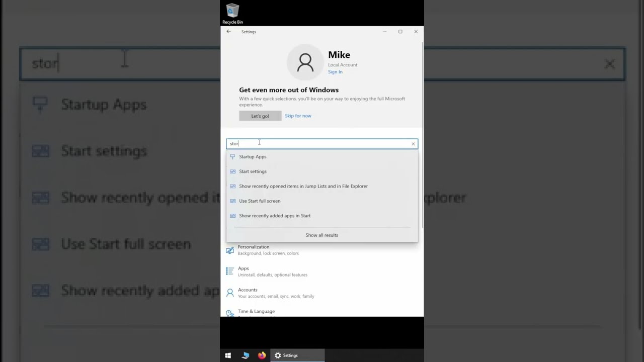Viewport: 644px width, 362px height.
Task: Click the Apps list icon
Action: (230, 271)
